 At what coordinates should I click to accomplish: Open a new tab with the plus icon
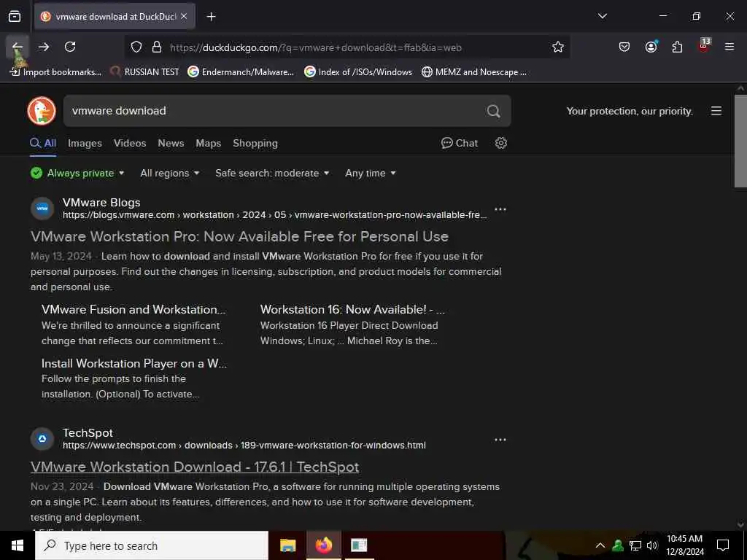211,17
